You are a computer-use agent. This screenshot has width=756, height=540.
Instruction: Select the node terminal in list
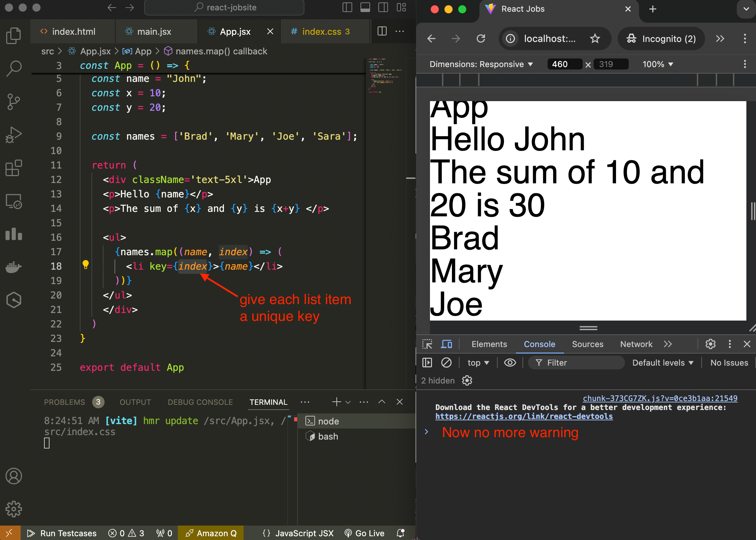356,421
